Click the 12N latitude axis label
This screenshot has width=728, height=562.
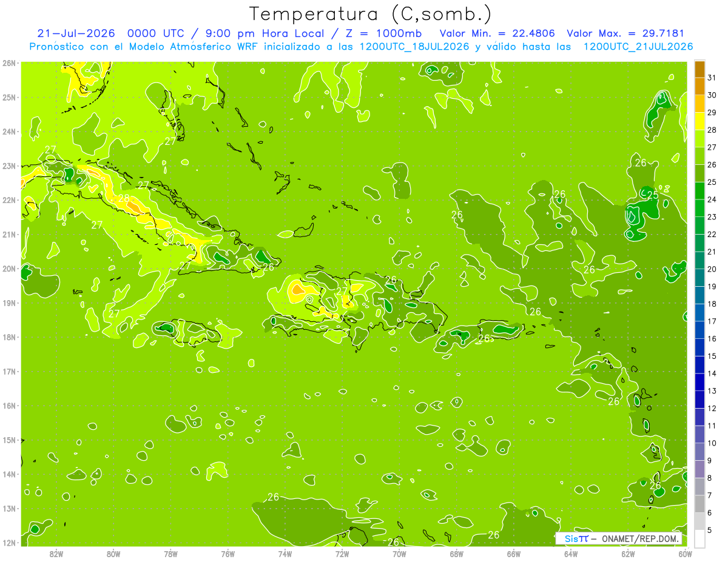click(x=8, y=543)
